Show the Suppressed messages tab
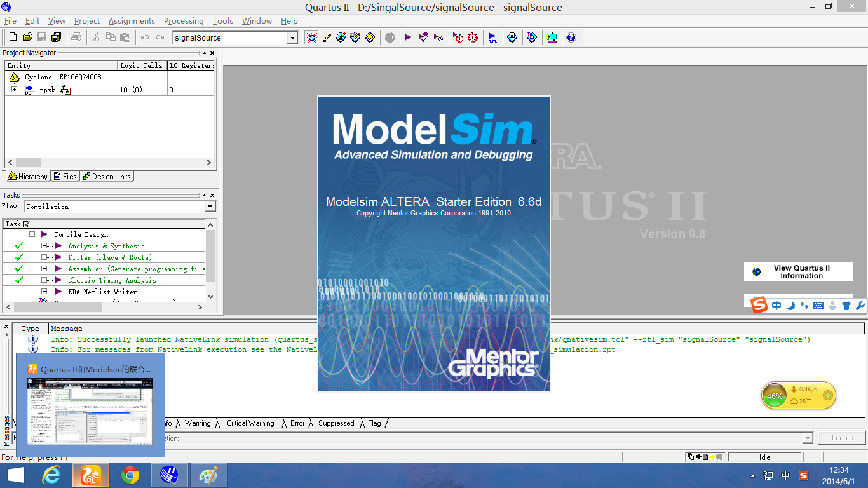This screenshot has height=488, width=868. [336, 423]
